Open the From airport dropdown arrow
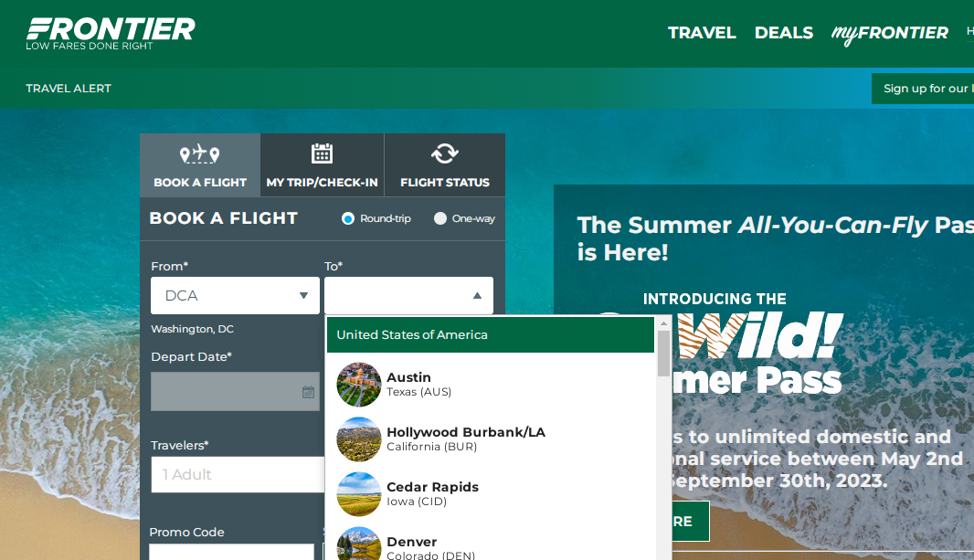This screenshot has height=560, width=974. point(303,295)
